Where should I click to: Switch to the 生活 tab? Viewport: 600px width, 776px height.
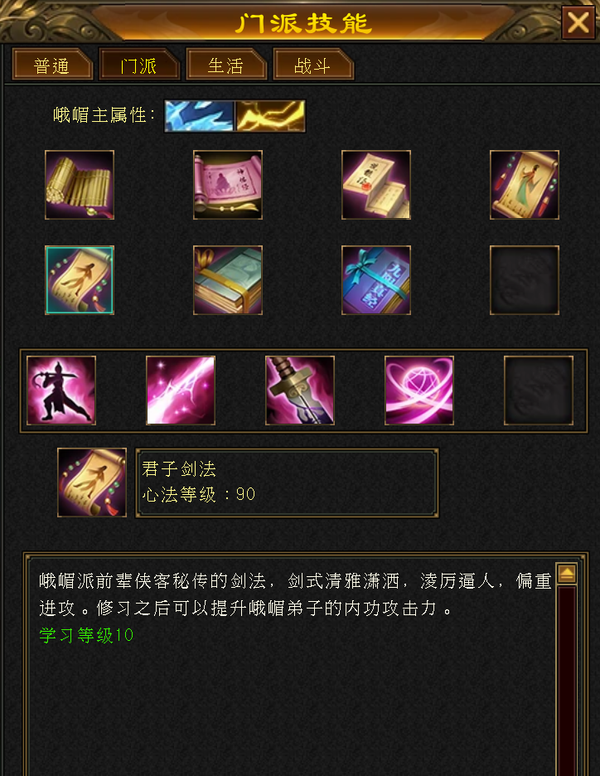coord(226,64)
